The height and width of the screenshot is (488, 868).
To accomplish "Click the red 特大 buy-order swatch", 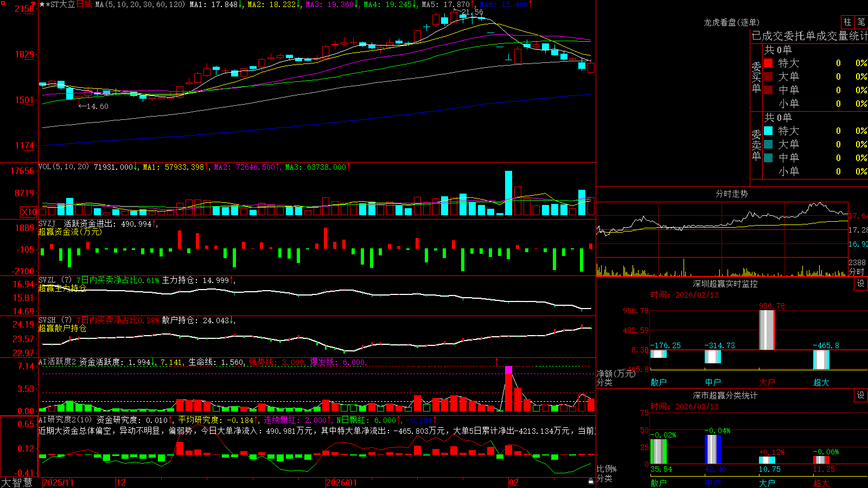I will (x=768, y=63).
